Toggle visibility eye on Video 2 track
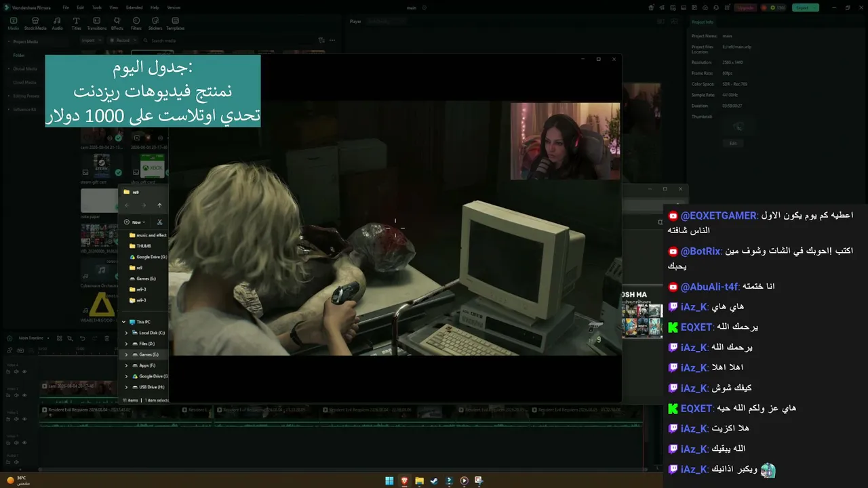 point(24,418)
